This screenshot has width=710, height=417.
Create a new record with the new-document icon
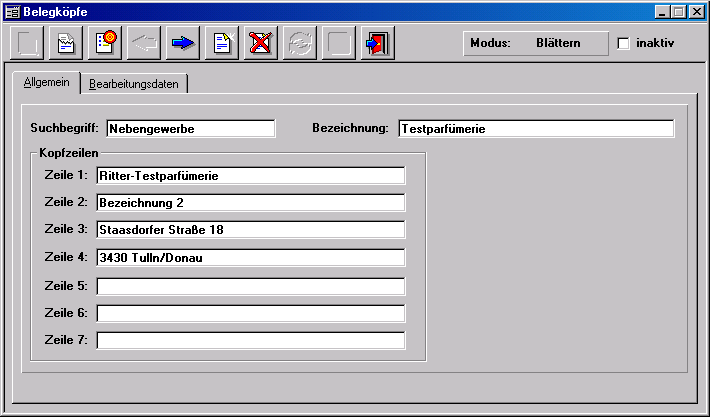(221, 43)
